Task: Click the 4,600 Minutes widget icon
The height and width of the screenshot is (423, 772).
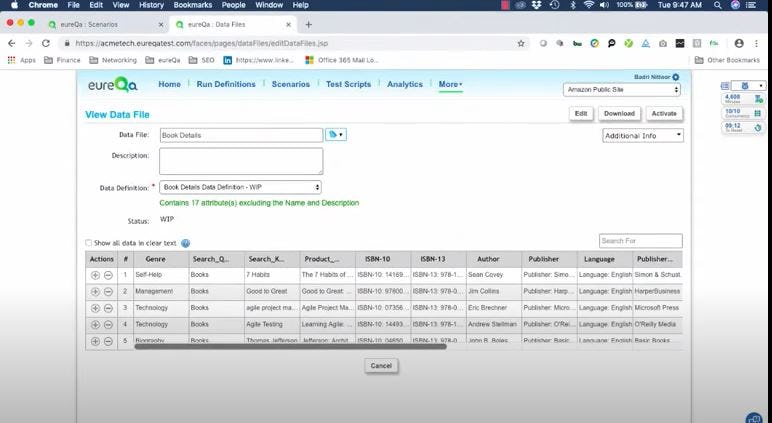Action: pos(759,98)
